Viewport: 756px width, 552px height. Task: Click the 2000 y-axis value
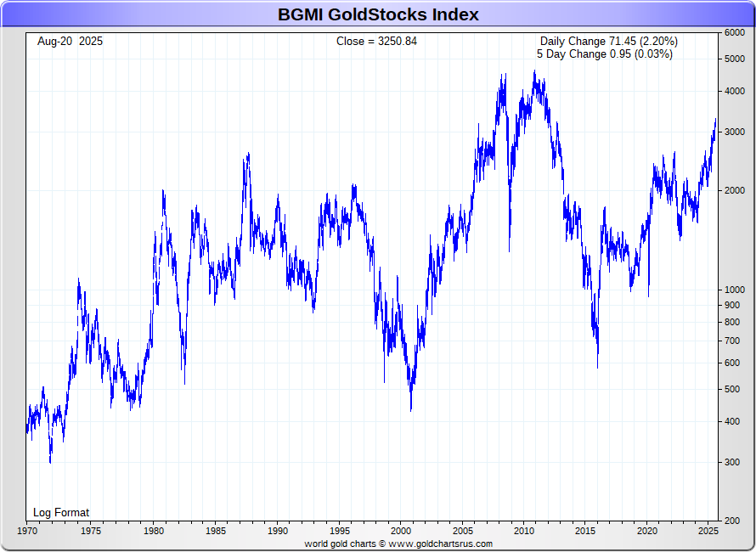click(735, 190)
